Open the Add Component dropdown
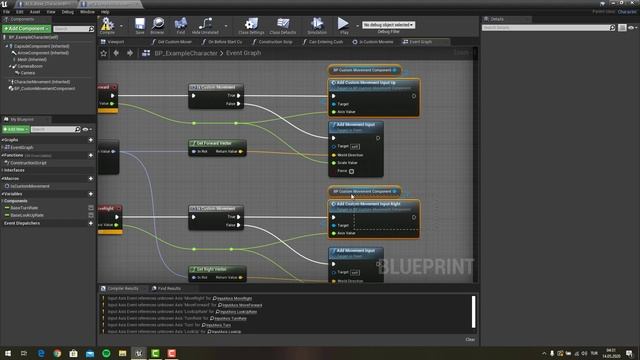This screenshot has height=360, width=640. click(x=26, y=29)
